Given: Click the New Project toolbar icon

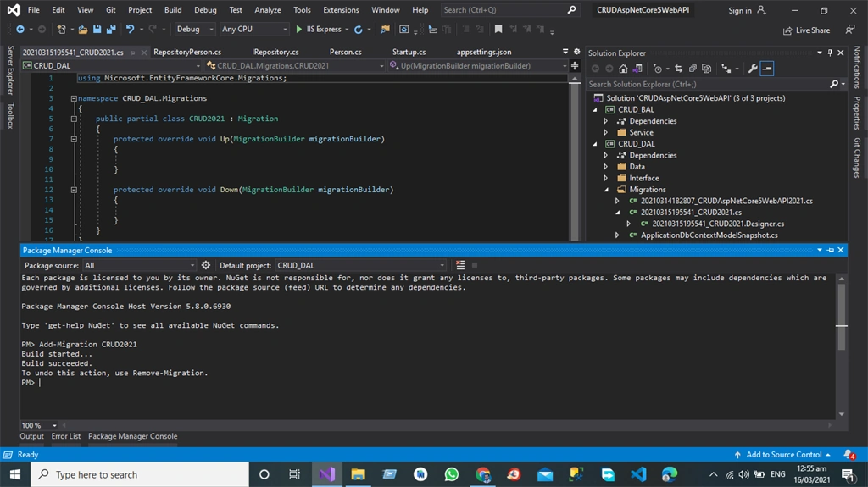Looking at the screenshot, I should click(61, 30).
